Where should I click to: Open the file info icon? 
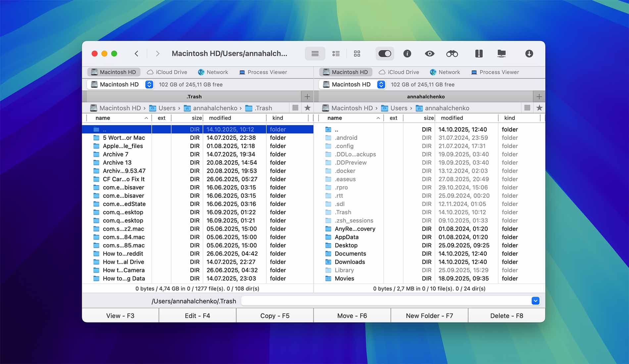407,54
